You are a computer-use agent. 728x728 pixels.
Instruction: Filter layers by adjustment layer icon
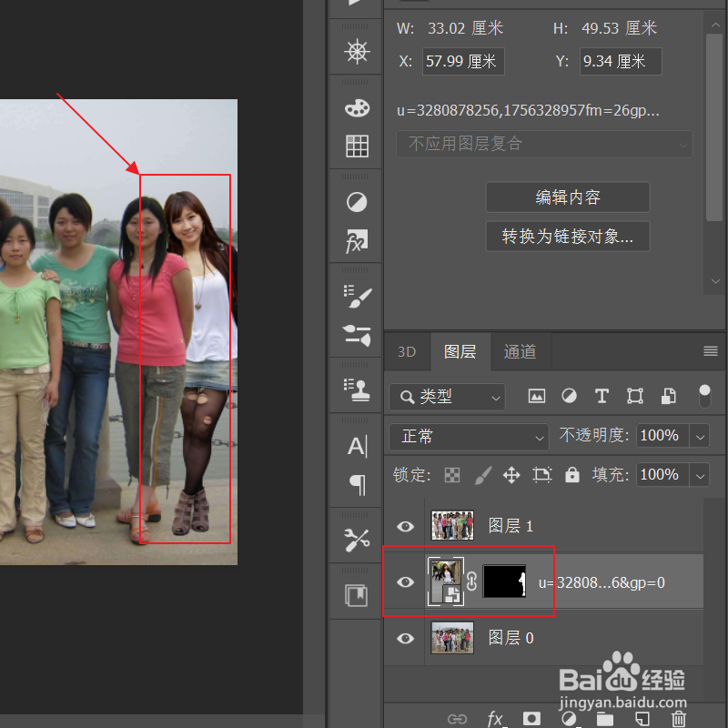point(569,397)
